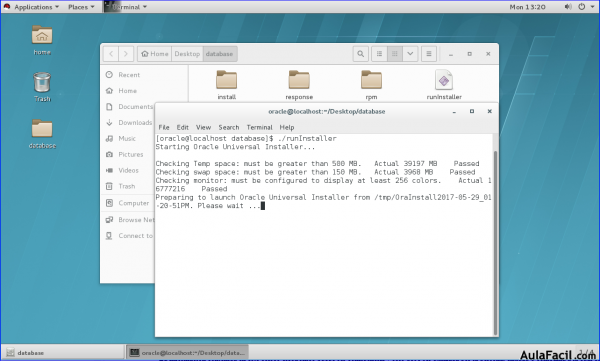Open the Places menu
The image size is (600, 361).
(81, 7)
